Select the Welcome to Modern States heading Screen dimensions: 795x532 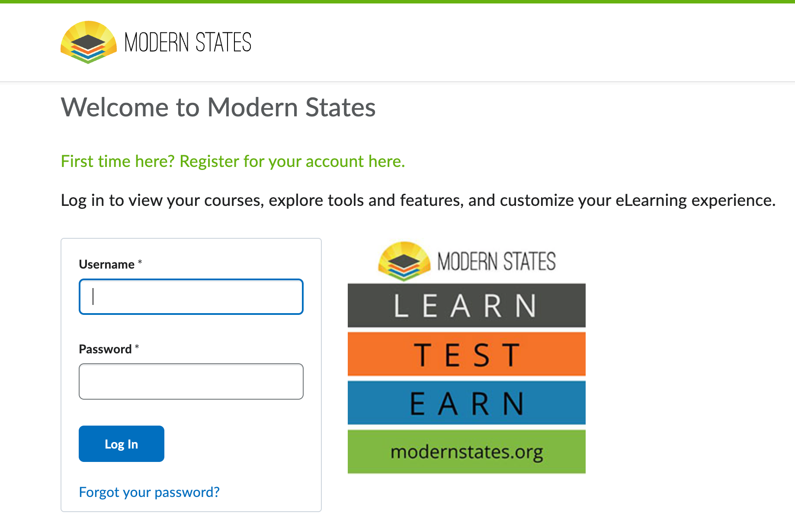point(218,108)
